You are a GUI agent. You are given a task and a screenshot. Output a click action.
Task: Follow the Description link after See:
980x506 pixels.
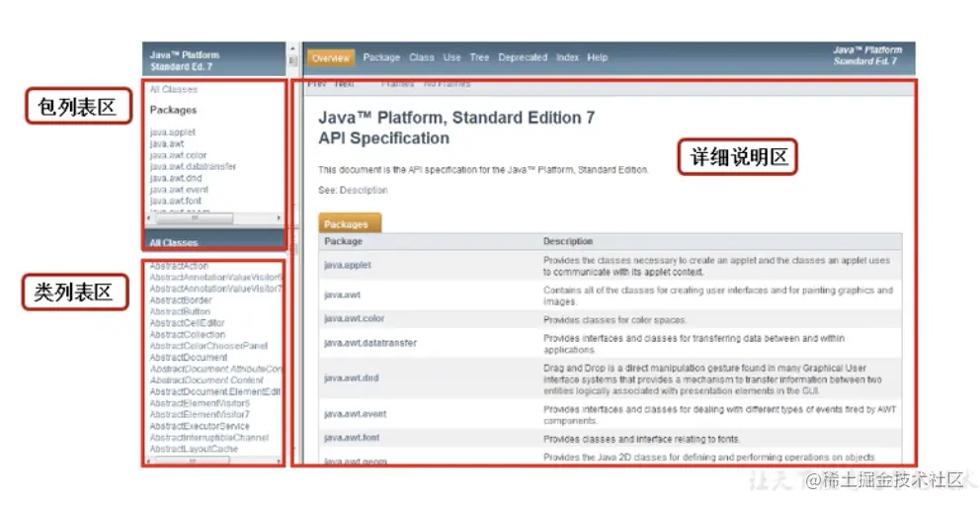[364, 190]
